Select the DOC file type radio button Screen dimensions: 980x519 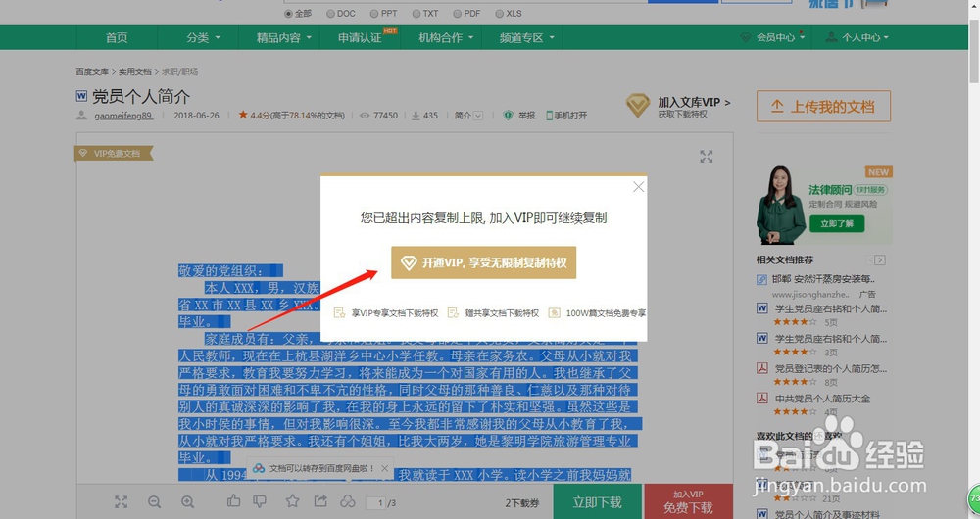(x=330, y=13)
